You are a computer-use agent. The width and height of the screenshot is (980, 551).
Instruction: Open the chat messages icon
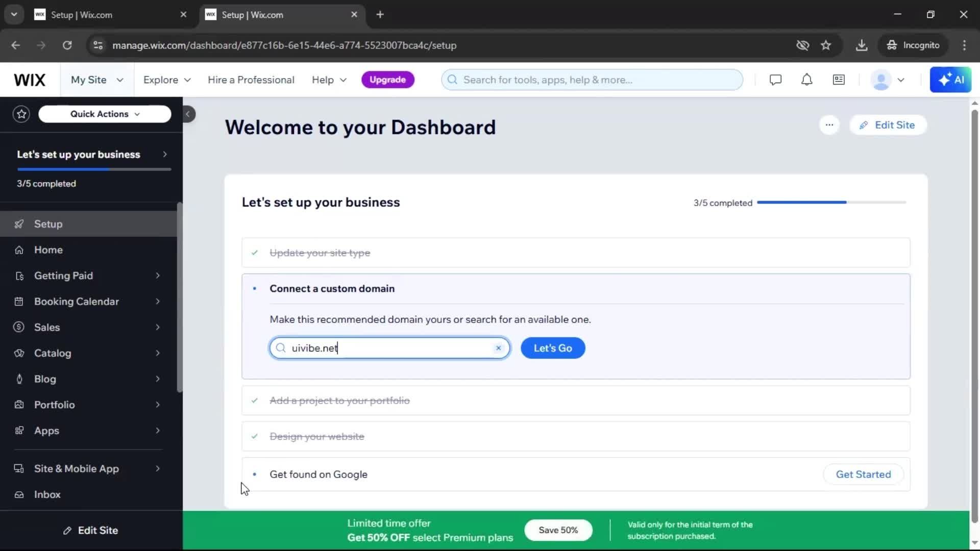click(775, 80)
